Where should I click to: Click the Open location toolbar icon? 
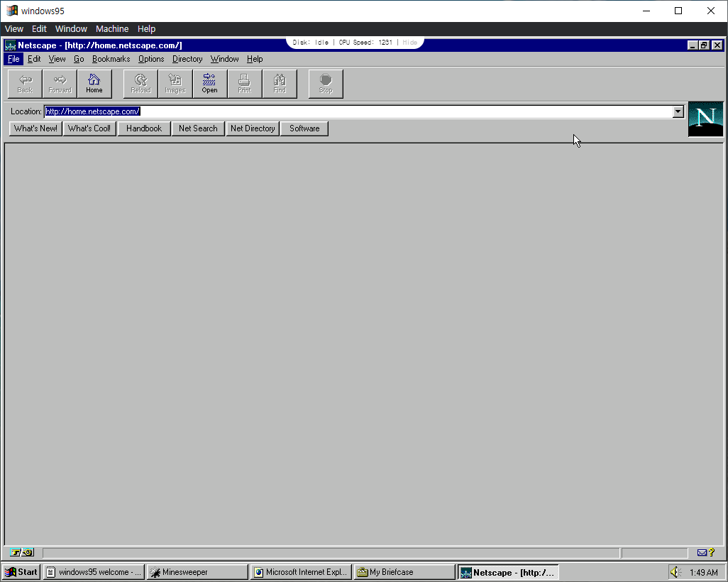tap(210, 84)
